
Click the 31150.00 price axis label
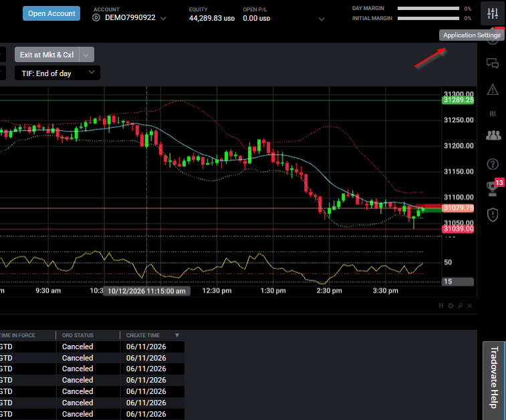click(x=459, y=172)
